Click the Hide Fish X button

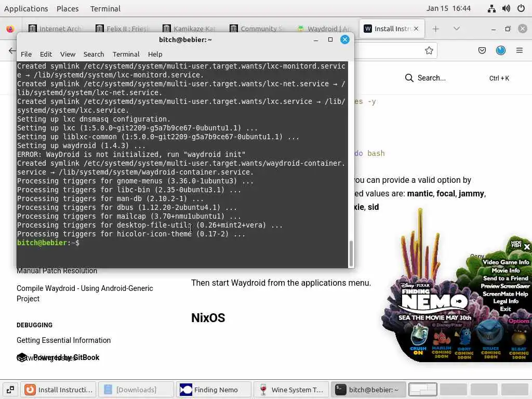pos(527,247)
